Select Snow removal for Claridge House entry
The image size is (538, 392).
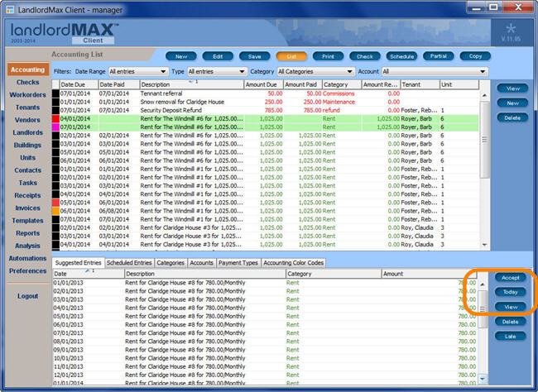(x=266, y=102)
